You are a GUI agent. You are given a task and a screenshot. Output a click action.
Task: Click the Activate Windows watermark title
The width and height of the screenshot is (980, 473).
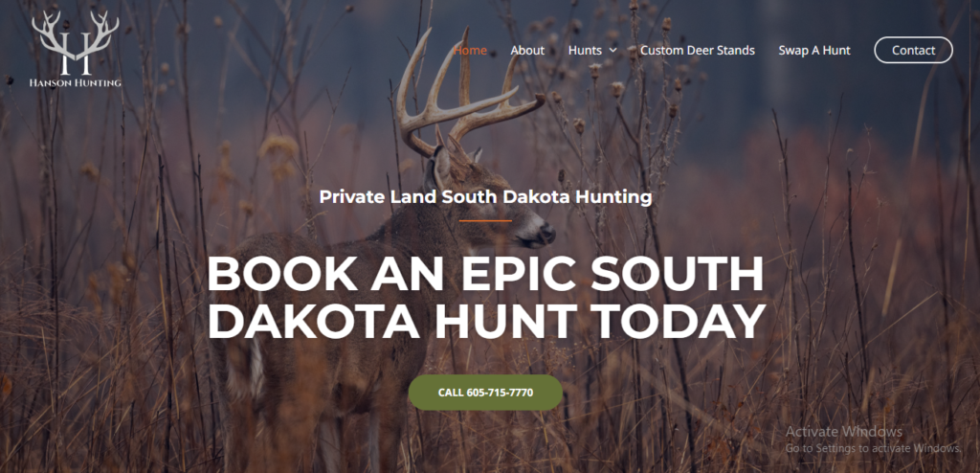click(x=844, y=432)
